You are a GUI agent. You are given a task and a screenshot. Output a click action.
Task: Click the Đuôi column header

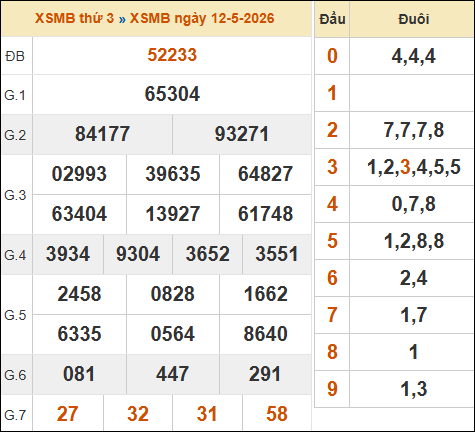413,19
